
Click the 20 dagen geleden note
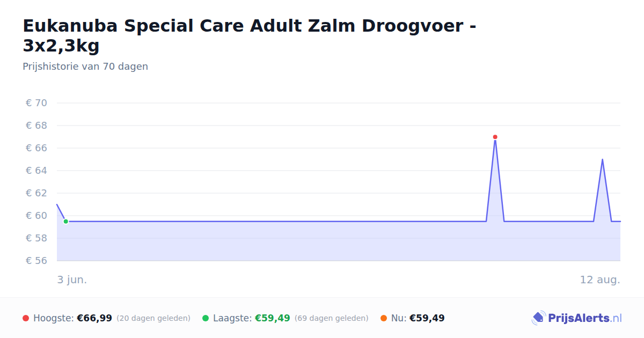pyautogui.click(x=153, y=318)
